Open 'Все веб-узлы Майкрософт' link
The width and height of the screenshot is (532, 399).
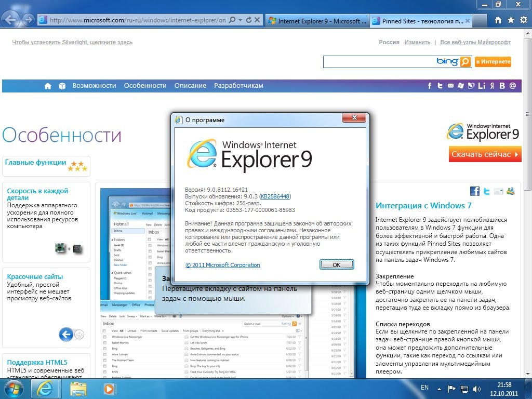475,43
